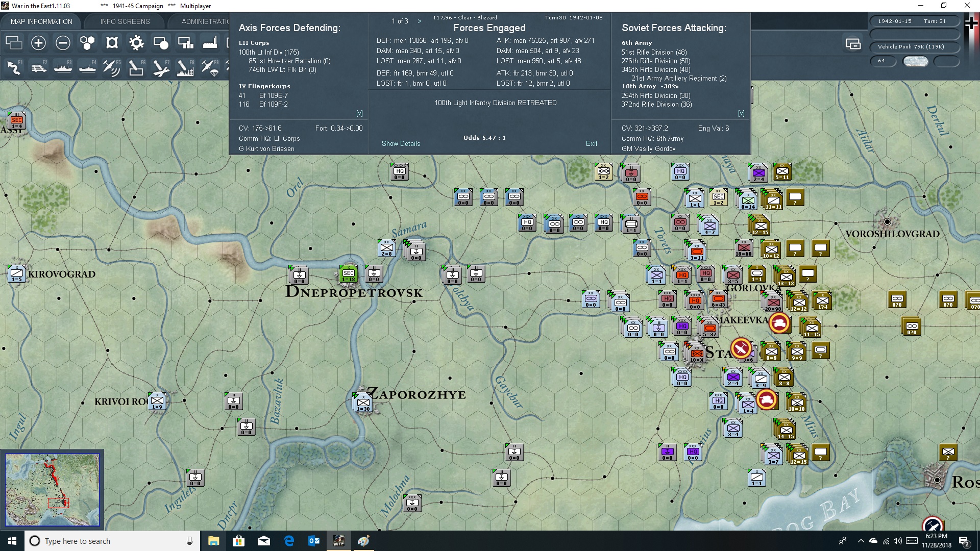The image size is (980, 551).
Task: Select F3 naval transport mode icon
Action: (x=63, y=67)
